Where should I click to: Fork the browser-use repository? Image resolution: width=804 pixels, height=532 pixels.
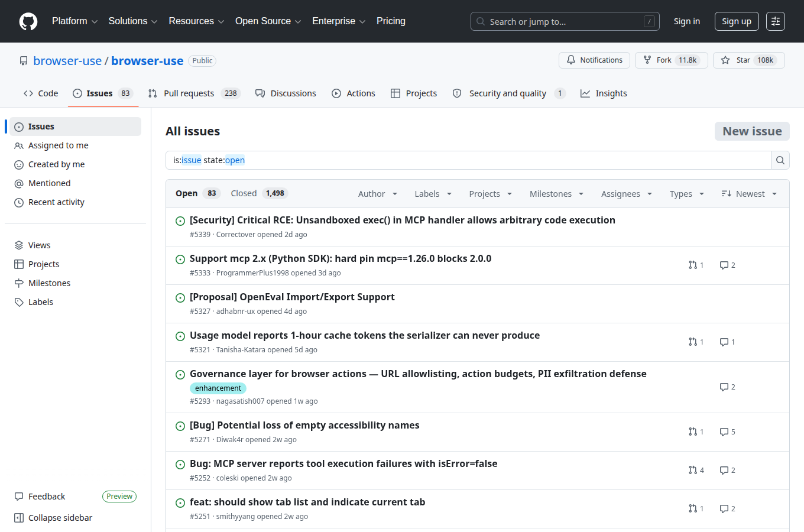(671, 60)
